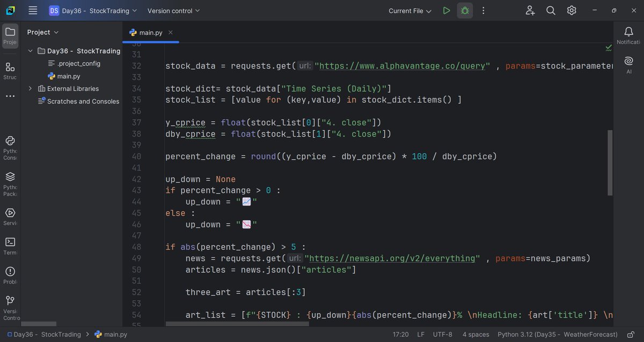
Task: Click the green inspection checkmark widget
Action: [x=609, y=48]
